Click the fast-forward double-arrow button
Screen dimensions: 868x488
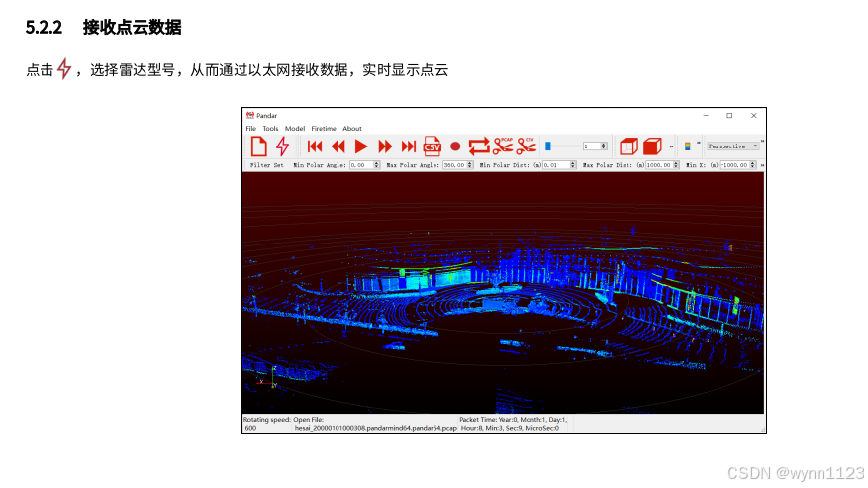[385, 146]
